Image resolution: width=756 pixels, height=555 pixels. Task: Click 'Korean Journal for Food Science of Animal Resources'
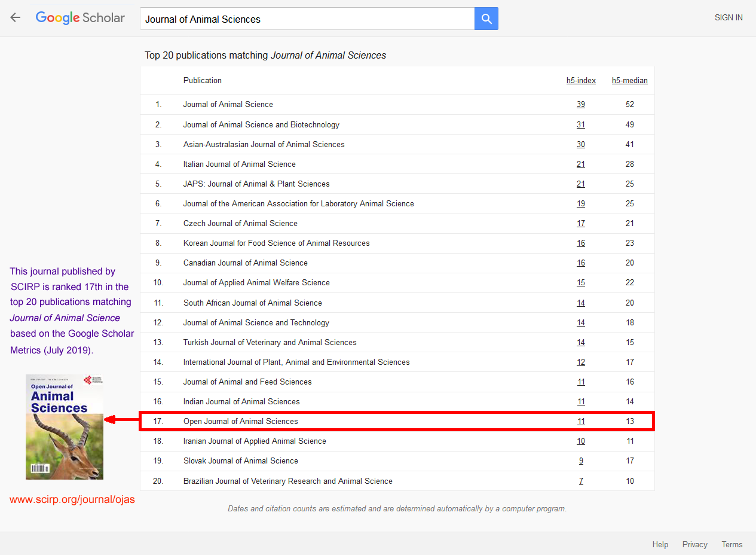[x=277, y=243]
